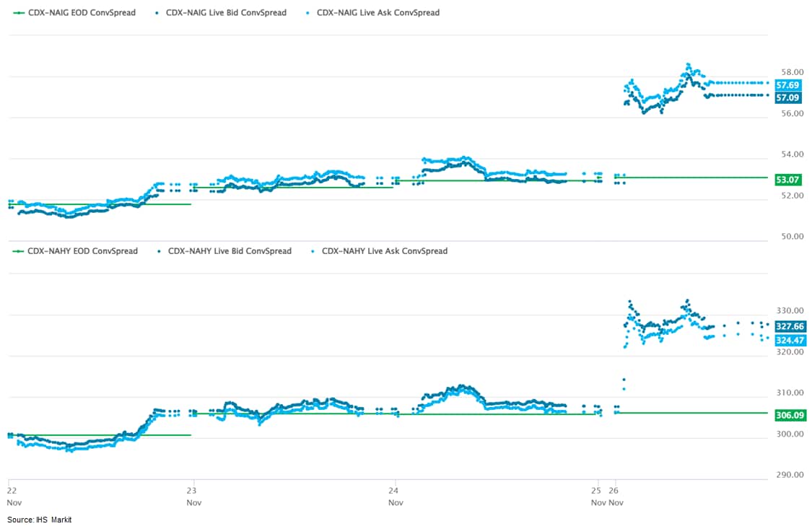Screen dimensions: 812x529
Task: Click the light blue dot marker for CDX-NAIG Live Ask
Action: [x=308, y=12]
